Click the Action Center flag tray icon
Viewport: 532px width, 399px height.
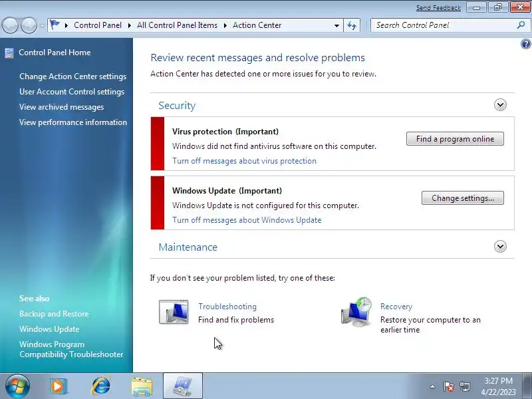point(448,386)
